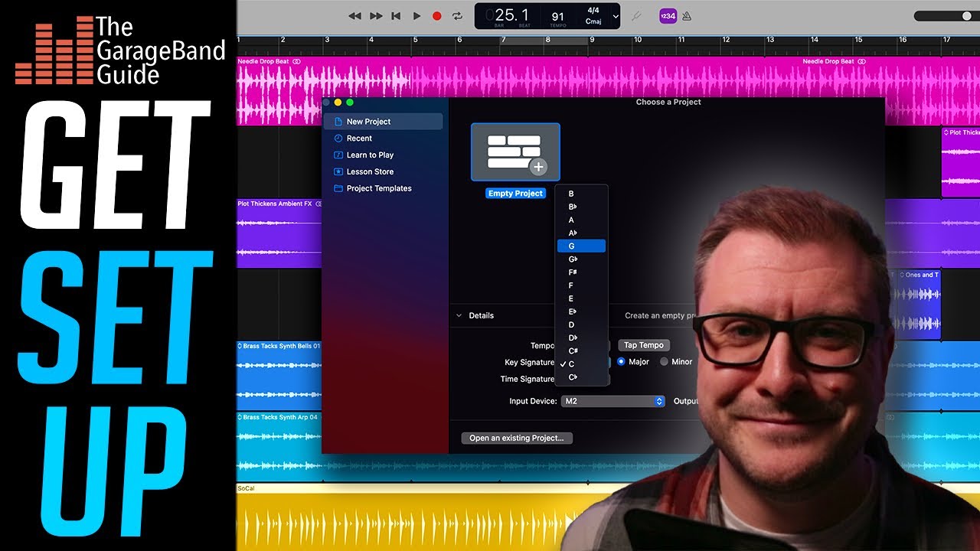
Task: Select Brass Tacks Synth Bells 01 region
Action: point(279,375)
